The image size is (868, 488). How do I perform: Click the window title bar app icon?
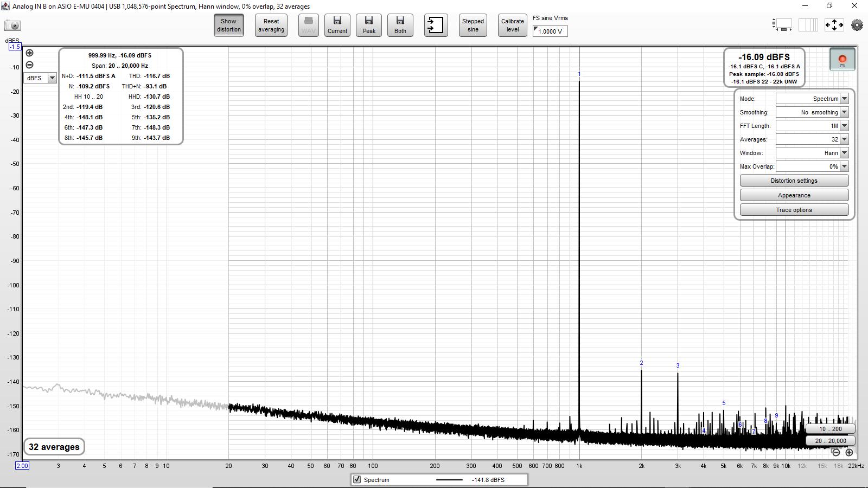pyautogui.click(x=5, y=6)
